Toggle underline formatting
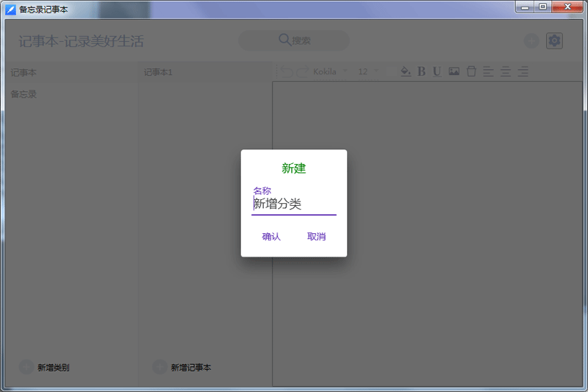The width and height of the screenshot is (588, 392). [x=437, y=71]
